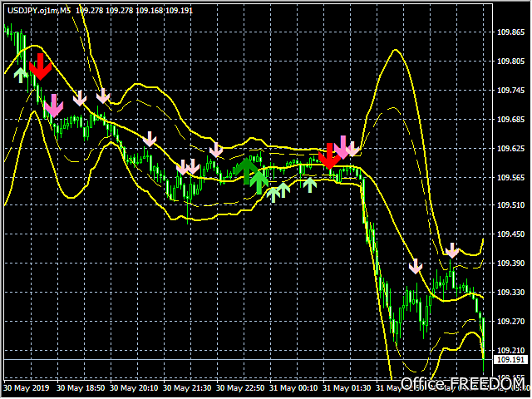Select the 109.625 price label
The width and height of the screenshot is (532, 399).
point(510,149)
